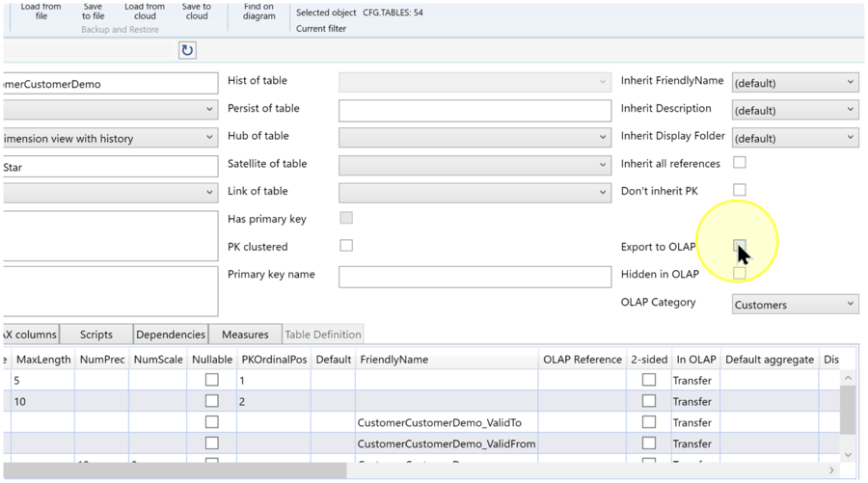Open the dropdown below Star field
The image size is (868, 483).
tap(110, 193)
